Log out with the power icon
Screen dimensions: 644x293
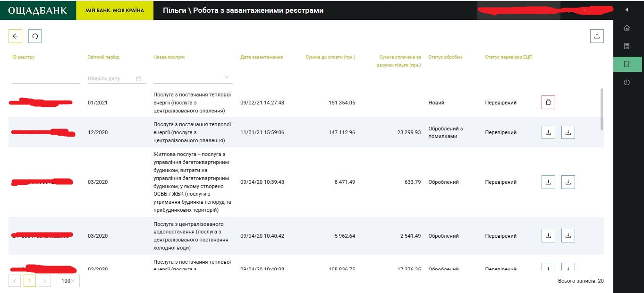coord(627,82)
